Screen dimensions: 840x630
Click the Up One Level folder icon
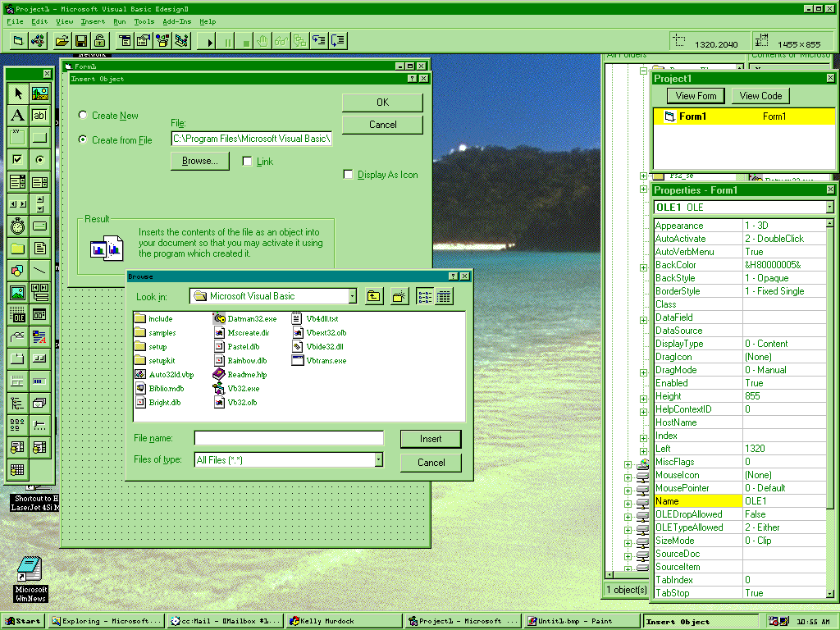tap(374, 296)
